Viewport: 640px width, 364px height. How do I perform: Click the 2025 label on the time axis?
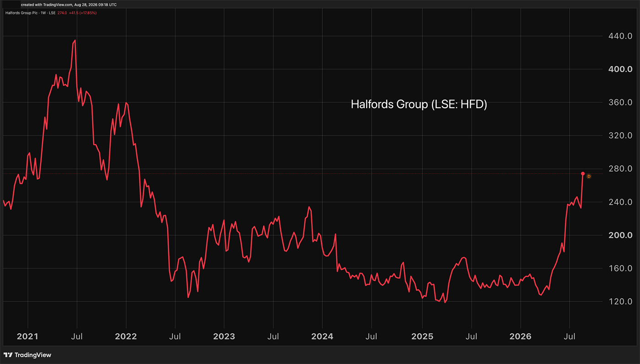422,337
